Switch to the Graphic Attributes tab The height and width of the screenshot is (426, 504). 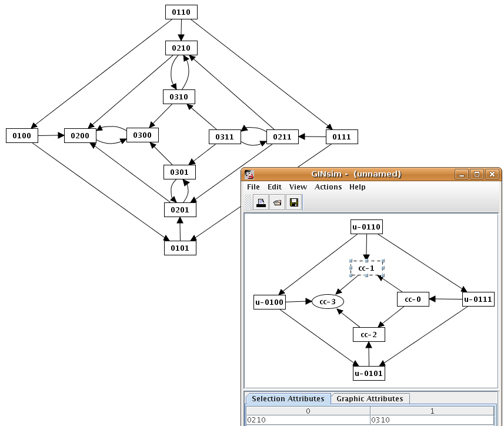tap(370, 399)
